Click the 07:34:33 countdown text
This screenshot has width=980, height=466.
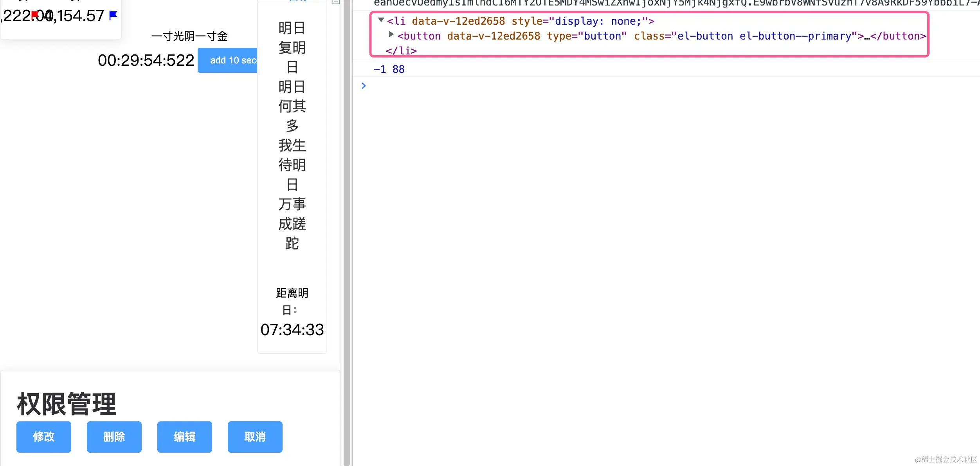(292, 330)
